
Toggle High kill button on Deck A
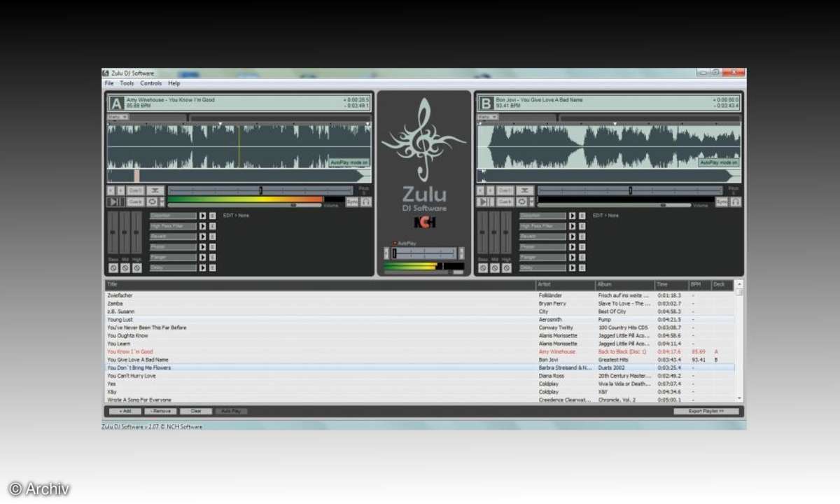point(136,268)
